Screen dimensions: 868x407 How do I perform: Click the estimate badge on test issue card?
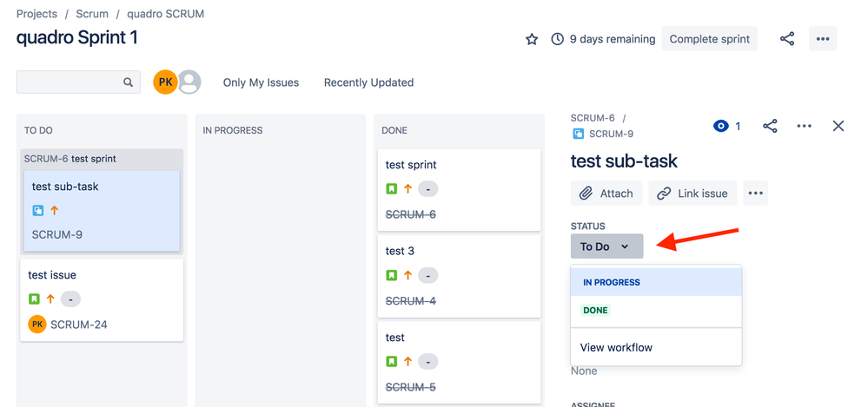point(70,299)
